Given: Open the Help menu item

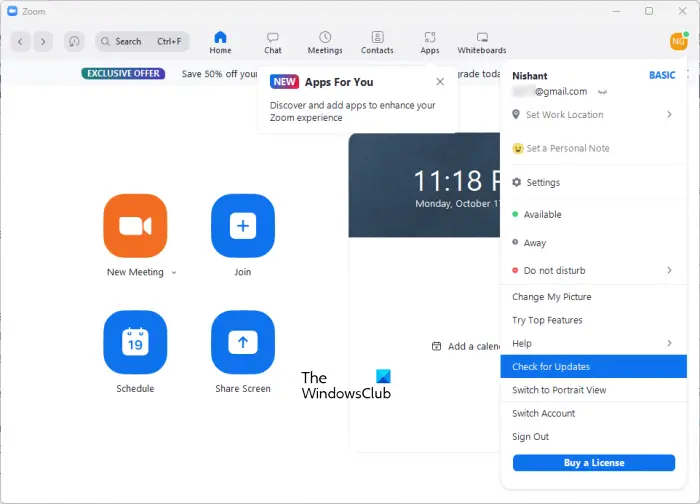Looking at the screenshot, I should [593, 343].
